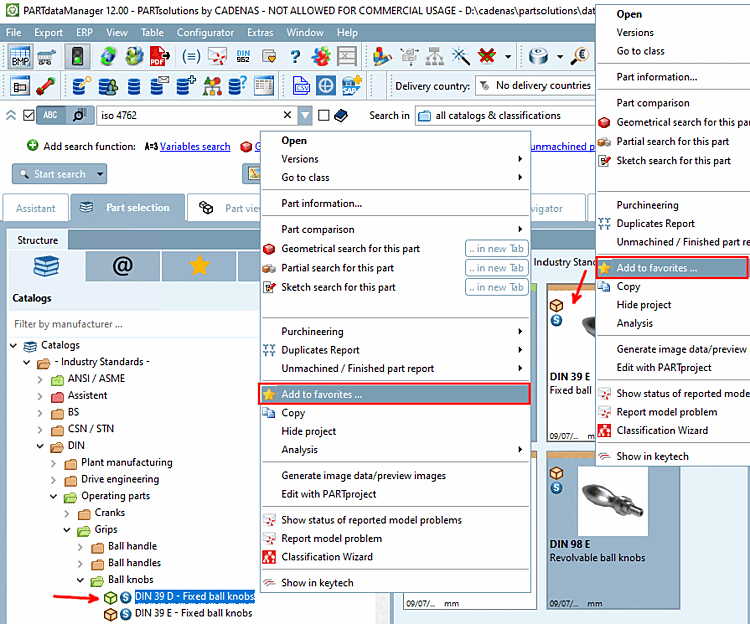This screenshot has width=750, height=624.
Task: Click the globe refresh arrows toolbar icon
Action: pos(109,56)
